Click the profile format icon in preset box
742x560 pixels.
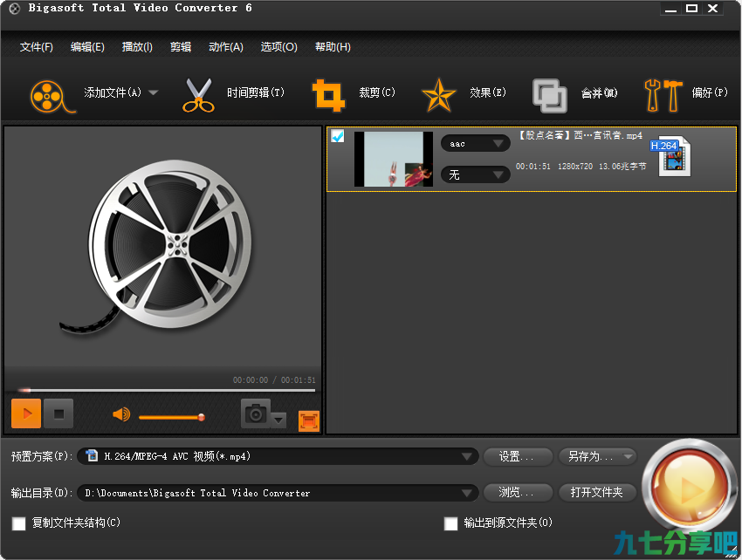[92, 456]
